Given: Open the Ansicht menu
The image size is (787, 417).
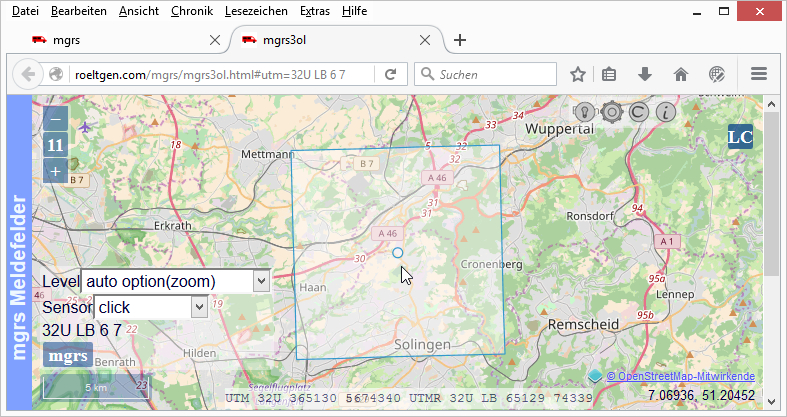Looking at the screenshot, I should point(139,11).
